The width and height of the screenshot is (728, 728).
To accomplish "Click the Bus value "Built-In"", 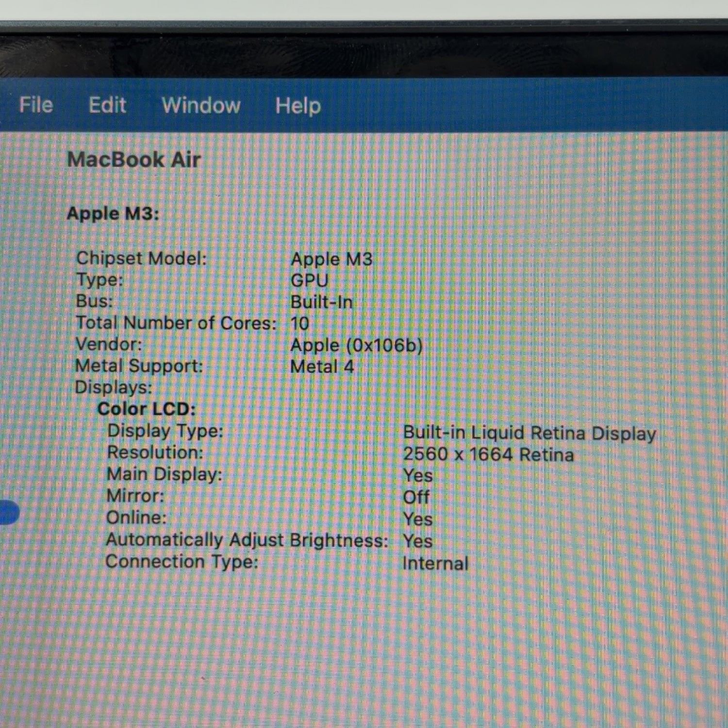I will (321, 302).
